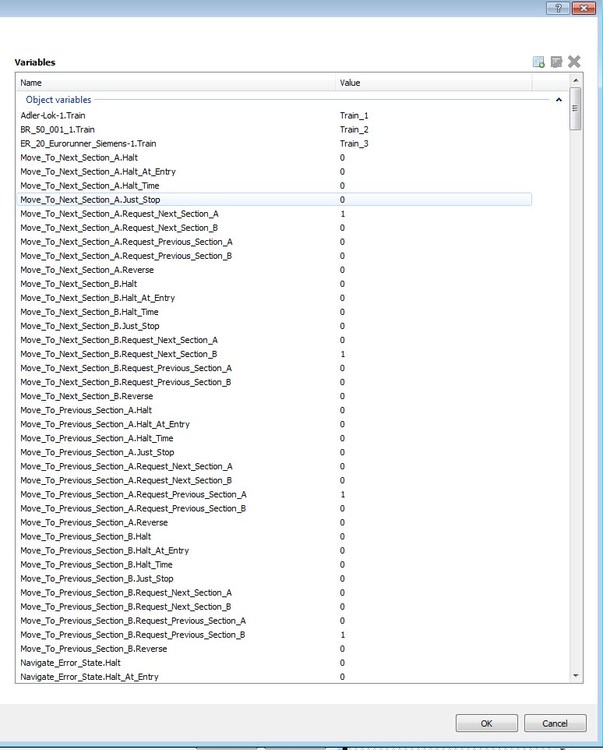Select Move_To_Previous_Section_A.Request_Next_Section_A row
Screen dimensions: 603x750
274,466
